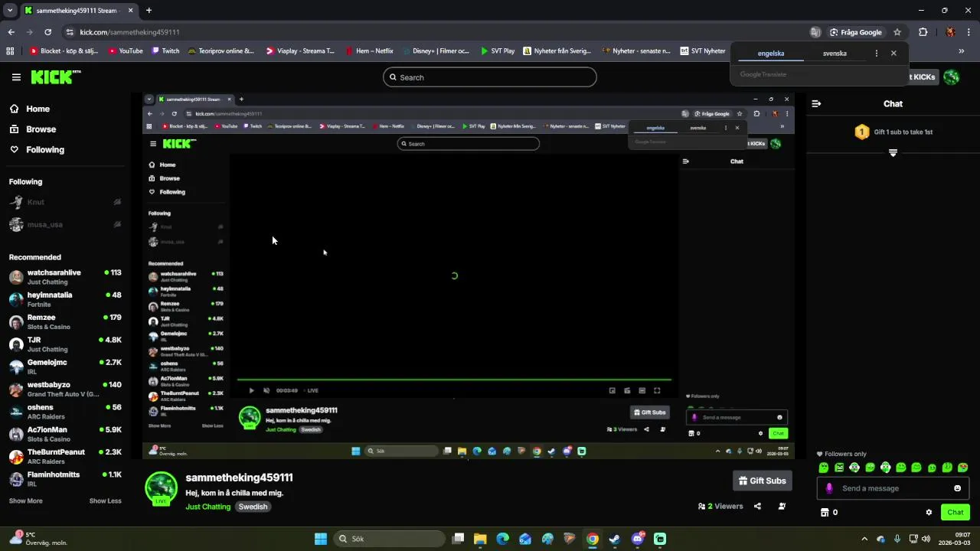The height and width of the screenshot is (551, 980).
Task: Open Browse in Kick sidebar
Action: pos(41,129)
